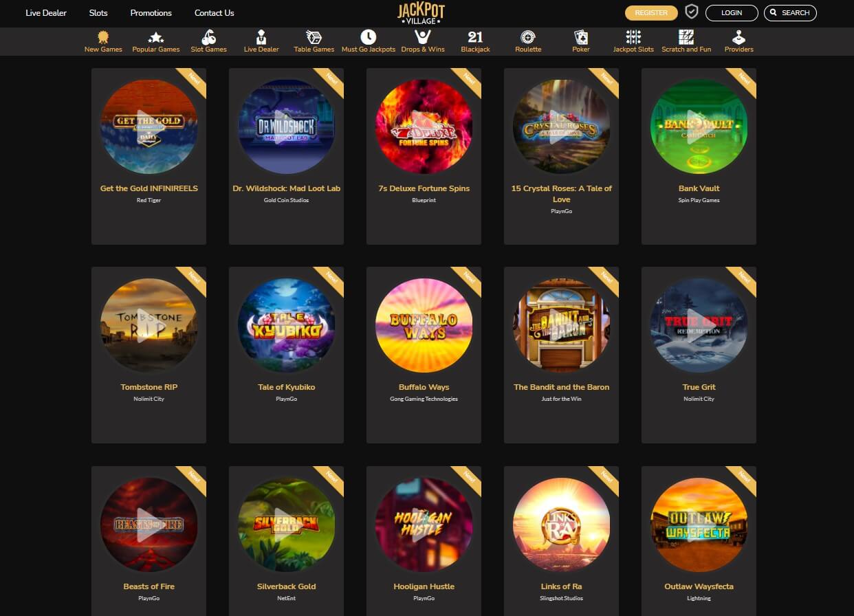Open the Slots top menu item
854x616 pixels.
point(98,13)
